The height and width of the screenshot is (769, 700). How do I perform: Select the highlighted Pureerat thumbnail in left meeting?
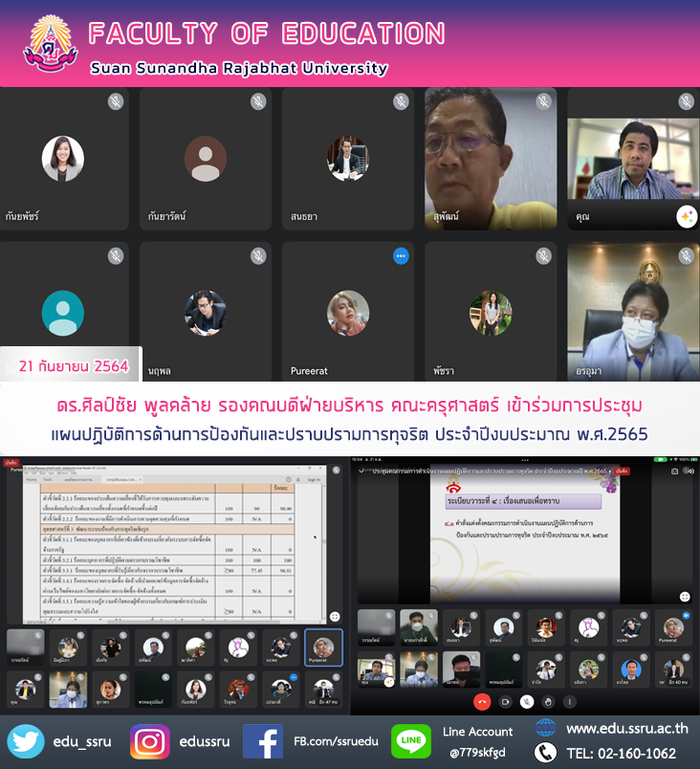click(323, 647)
